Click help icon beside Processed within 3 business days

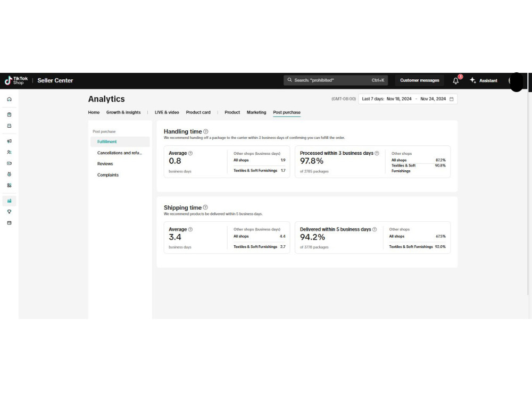coord(377,153)
